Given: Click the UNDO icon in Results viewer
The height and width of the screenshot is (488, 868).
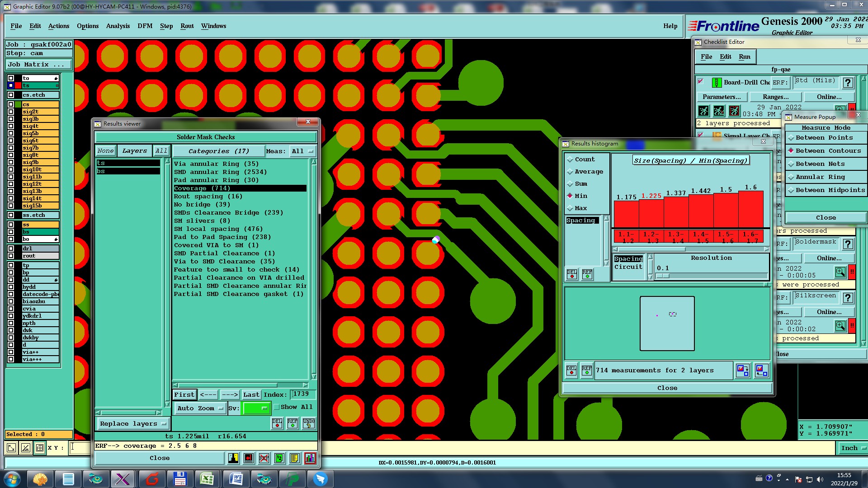Looking at the screenshot, I should click(x=309, y=423).
